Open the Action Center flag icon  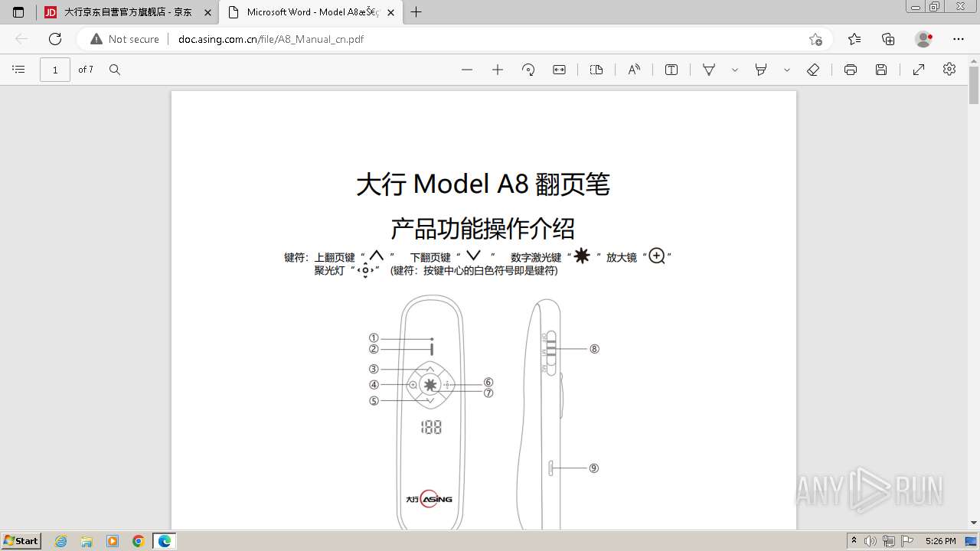907,541
